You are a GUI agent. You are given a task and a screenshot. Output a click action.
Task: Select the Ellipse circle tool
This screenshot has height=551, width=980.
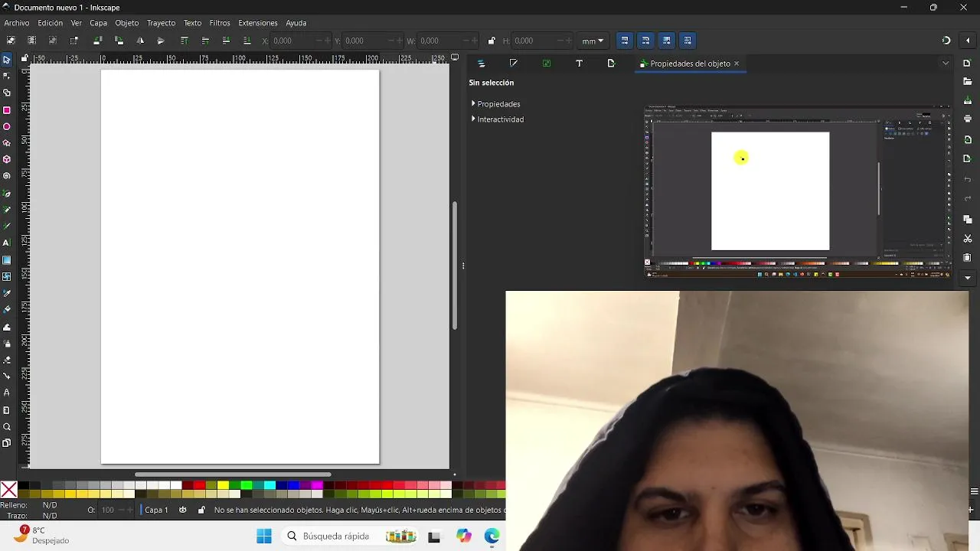click(7, 126)
